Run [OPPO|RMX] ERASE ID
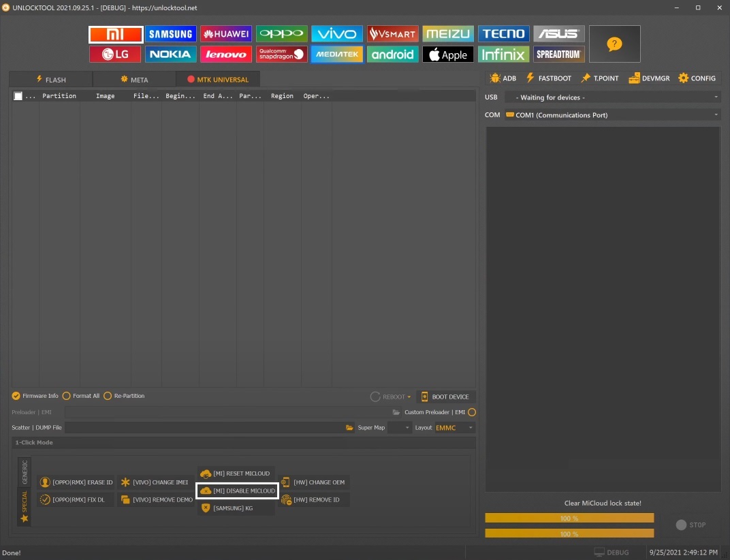Image resolution: width=730 pixels, height=560 pixels. point(76,482)
